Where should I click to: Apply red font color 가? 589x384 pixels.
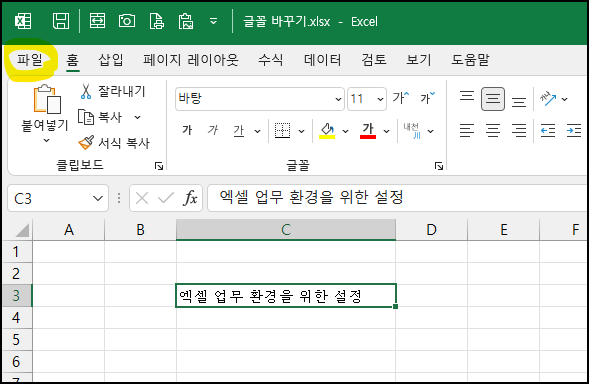368,131
